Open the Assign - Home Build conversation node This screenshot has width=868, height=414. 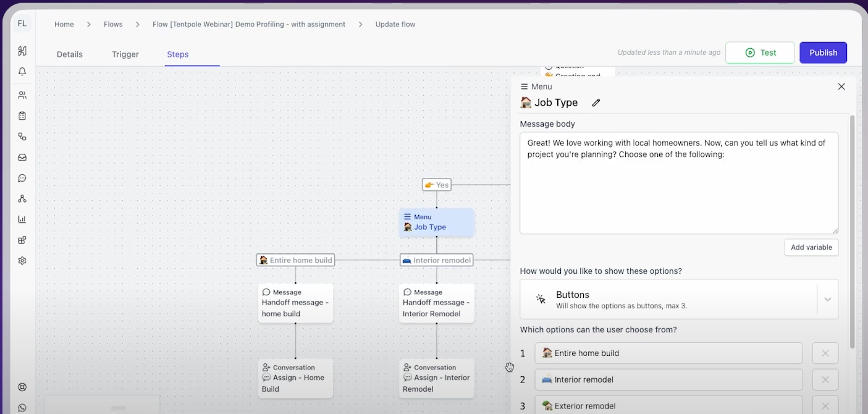(295, 378)
